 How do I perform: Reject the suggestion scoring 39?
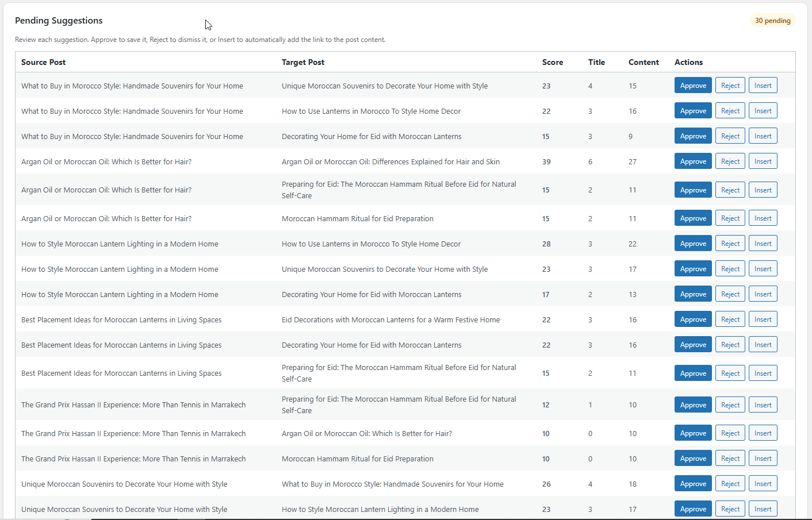coord(730,161)
